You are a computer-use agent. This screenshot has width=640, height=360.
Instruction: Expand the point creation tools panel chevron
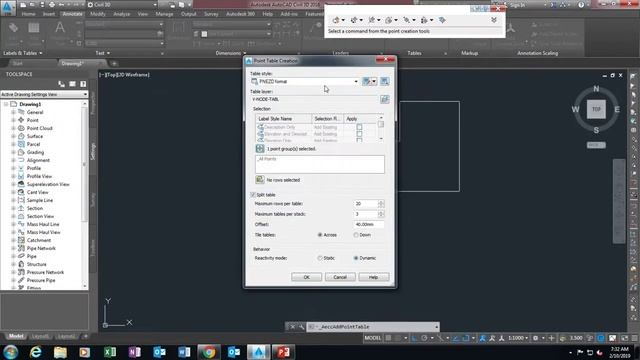(x=494, y=20)
